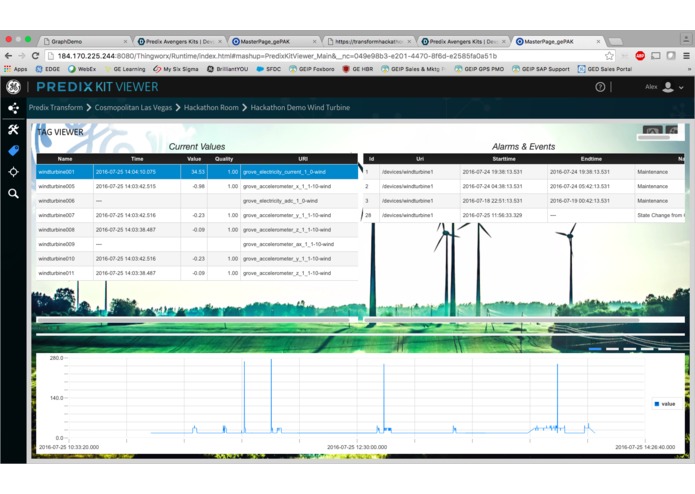This screenshot has height=494, width=695.
Task: Open the GEIP GPS PMO bookmark
Action: 480,69
